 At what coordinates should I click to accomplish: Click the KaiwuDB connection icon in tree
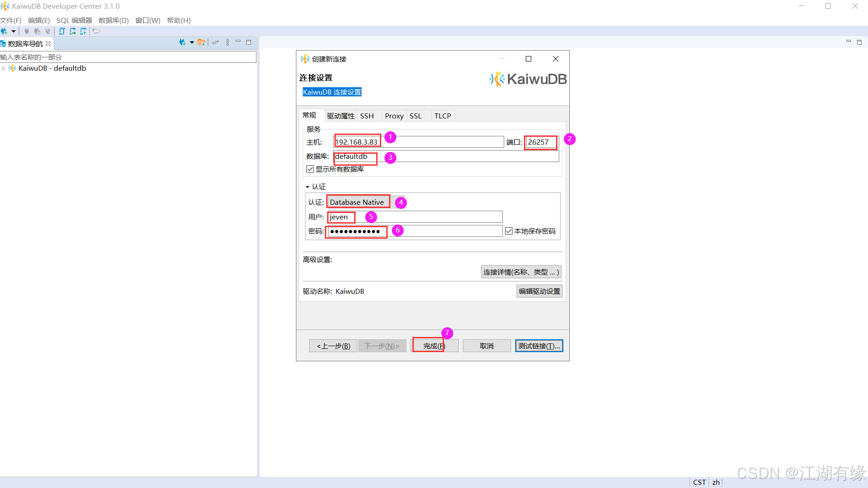tap(12, 68)
